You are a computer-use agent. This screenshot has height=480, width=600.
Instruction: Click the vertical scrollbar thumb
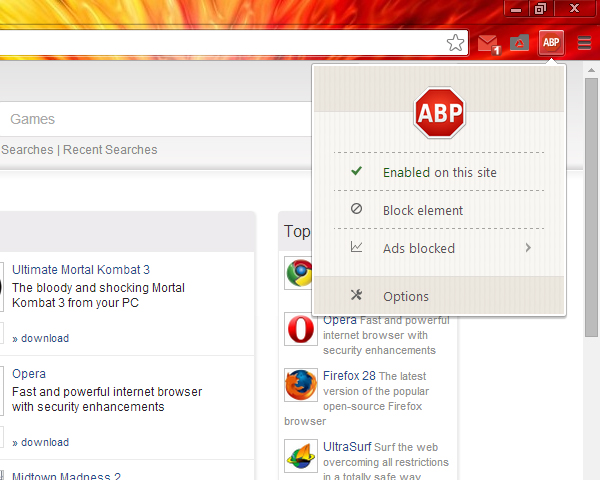pyautogui.click(x=591, y=207)
